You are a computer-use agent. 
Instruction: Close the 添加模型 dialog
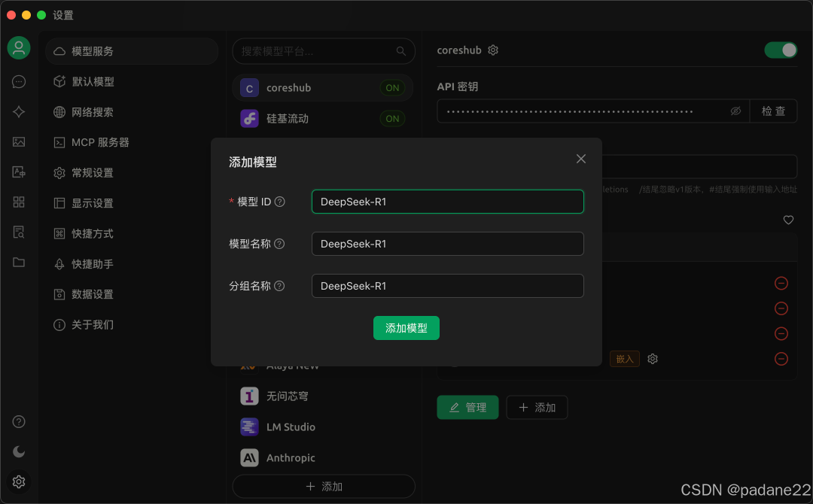[x=580, y=159]
